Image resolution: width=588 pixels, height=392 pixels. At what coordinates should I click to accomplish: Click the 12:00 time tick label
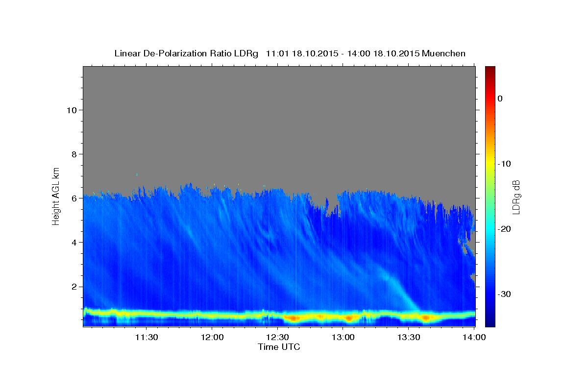pos(212,338)
